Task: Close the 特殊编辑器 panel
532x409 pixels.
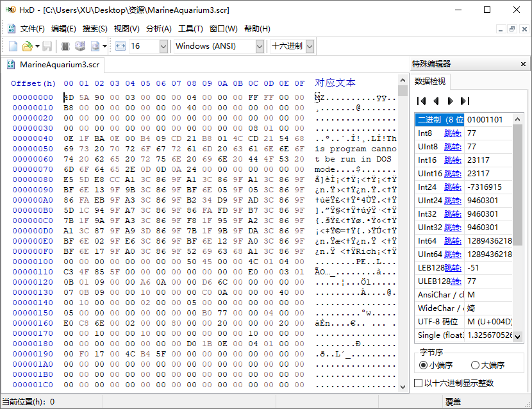Action: point(523,64)
